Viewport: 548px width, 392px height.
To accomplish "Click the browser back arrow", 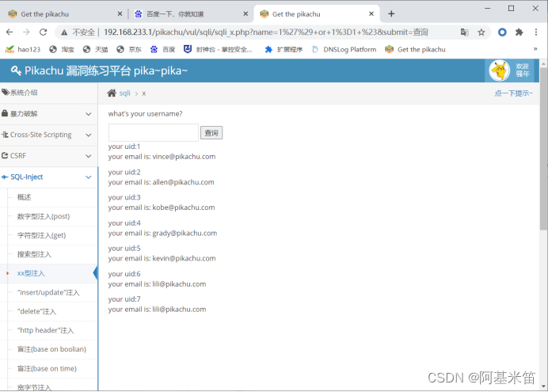I will tap(10, 32).
